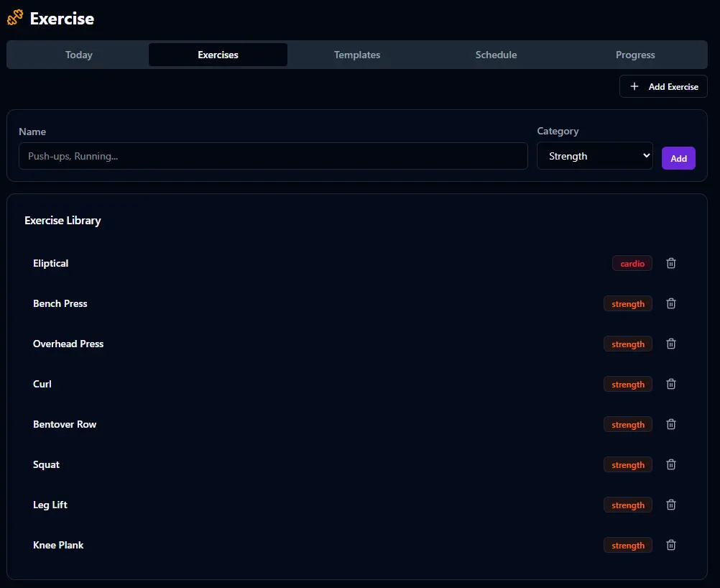
Task: Open the Category dropdown
Action: [594, 155]
